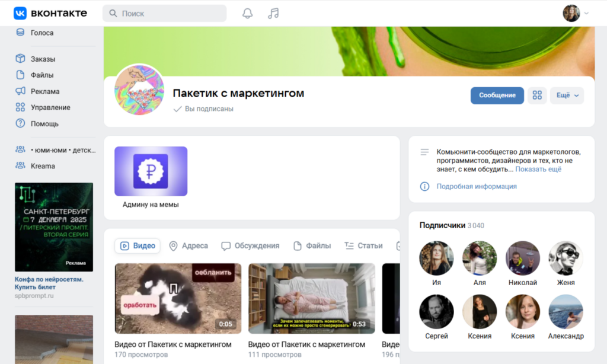Select Голоса in the sidebar
Image resolution: width=607 pixels, height=364 pixels.
[41, 34]
